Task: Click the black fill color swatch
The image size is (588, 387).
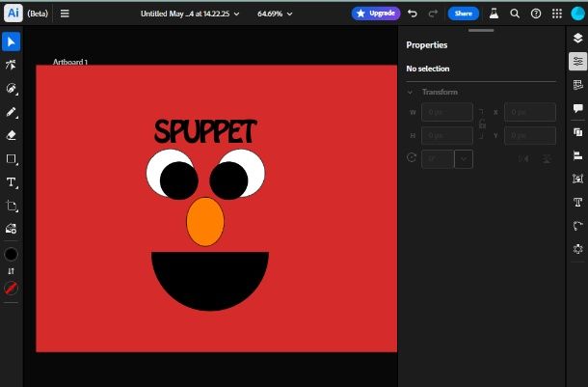Action: click(x=11, y=254)
